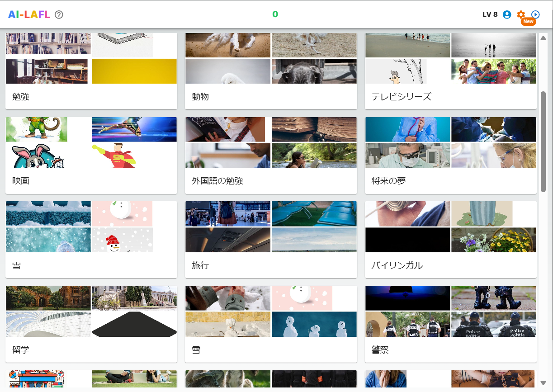
Task: Click the doctor holding stethoscope thumbnail
Action: coord(408,129)
